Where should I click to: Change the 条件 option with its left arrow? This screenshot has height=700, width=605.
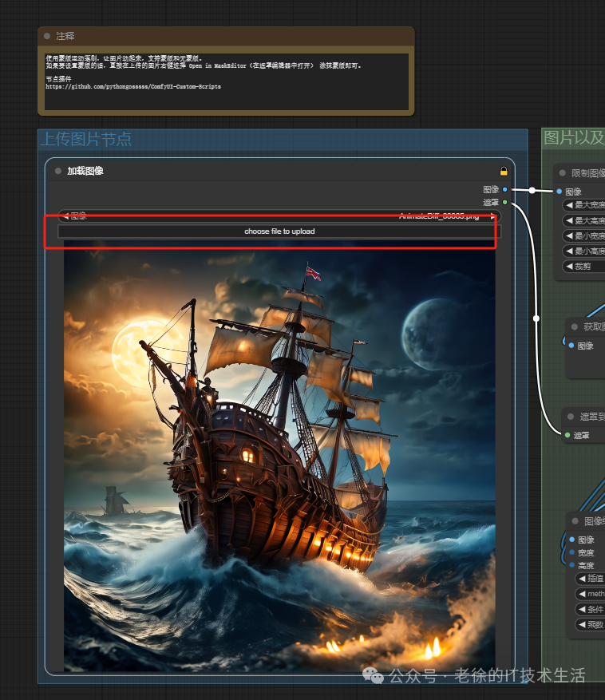[x=582, y=609]
